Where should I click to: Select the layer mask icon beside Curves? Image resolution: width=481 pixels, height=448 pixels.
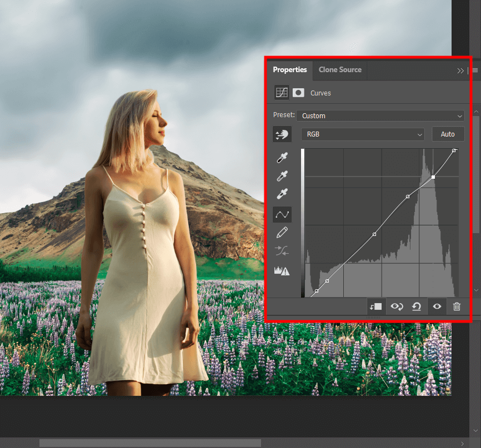click(298, 93)
